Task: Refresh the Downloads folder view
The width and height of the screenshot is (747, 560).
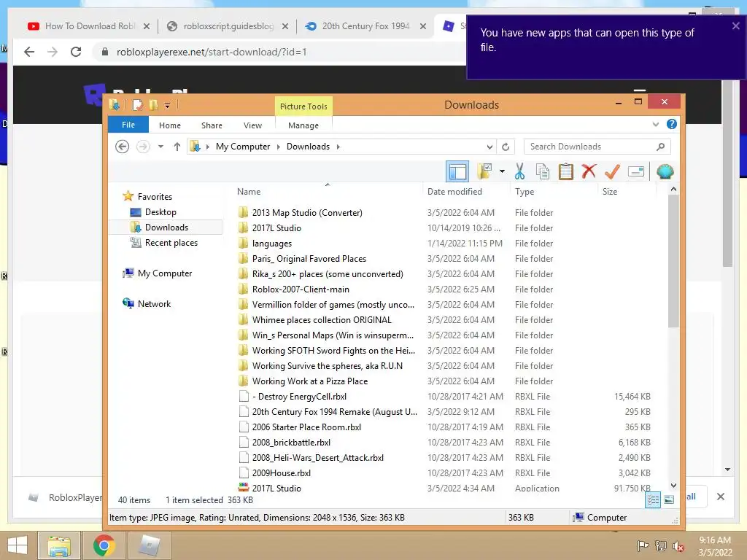Action: pyautogui.click(x=506, y=147)
